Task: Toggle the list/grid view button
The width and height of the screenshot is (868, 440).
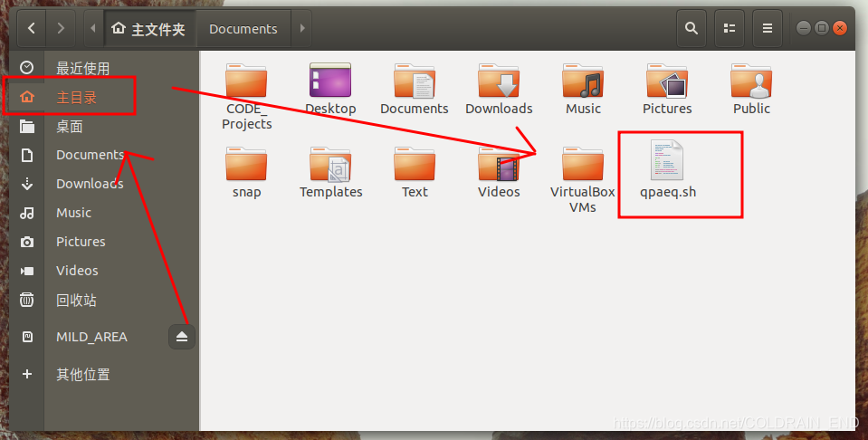Action: click(729, 28)
